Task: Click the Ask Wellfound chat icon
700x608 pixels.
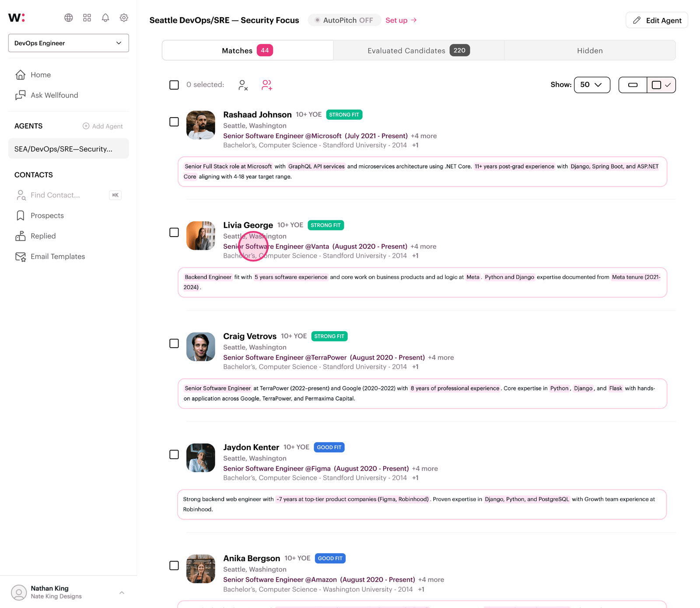Action: click(x=21, y=95)
